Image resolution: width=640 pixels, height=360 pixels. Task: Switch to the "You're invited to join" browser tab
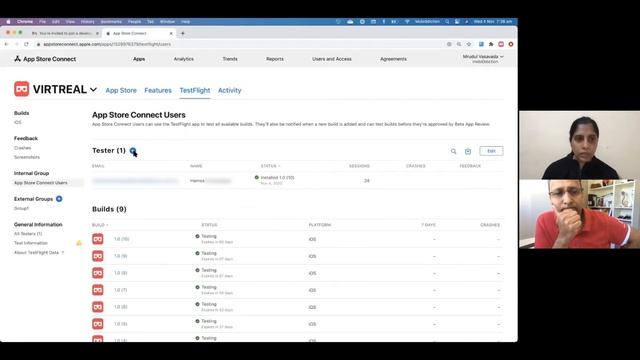point(64,33)
